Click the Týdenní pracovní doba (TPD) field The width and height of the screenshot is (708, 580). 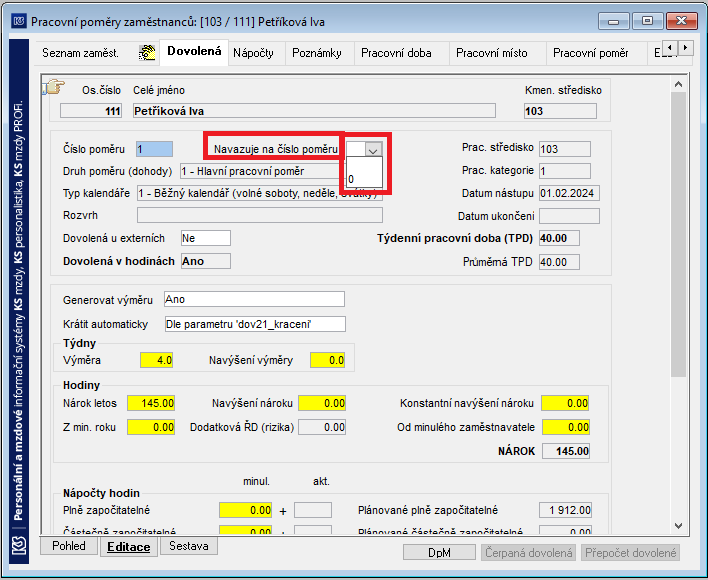click(559, 238)
